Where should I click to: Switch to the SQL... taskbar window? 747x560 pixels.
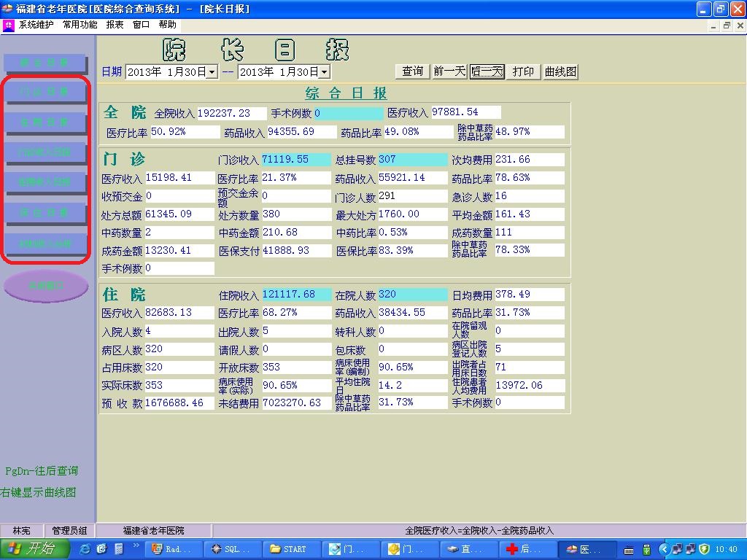[x=232, y=549]
